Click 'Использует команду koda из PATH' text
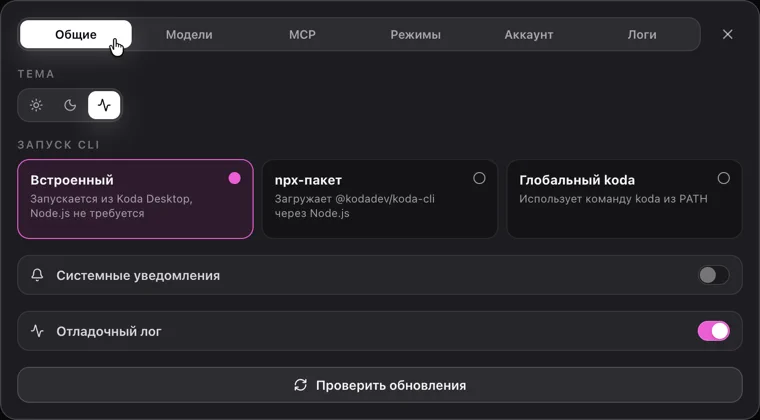This screenshot has width=760, height=420. [x=613, y=199]
